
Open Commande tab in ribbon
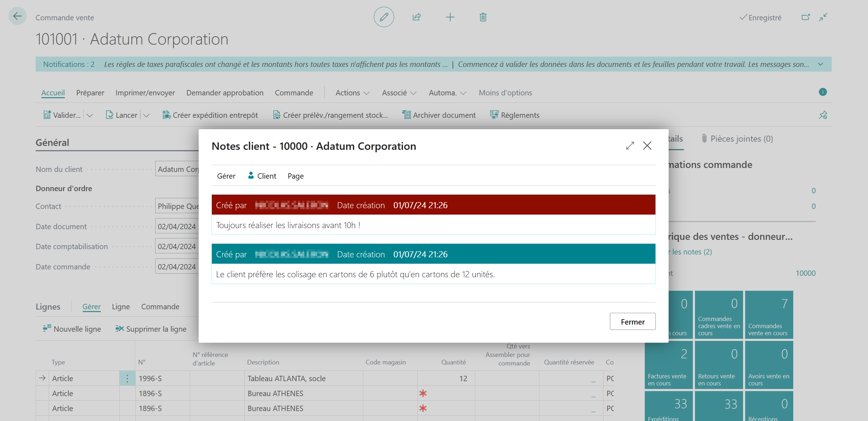coord(294,93)
